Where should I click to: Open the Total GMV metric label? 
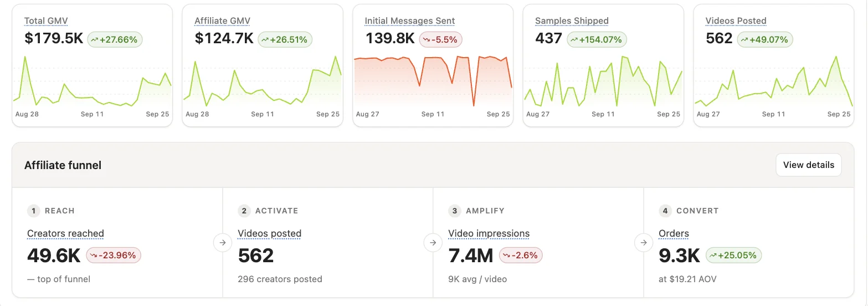pyautogui.click(x=46, y=21)
